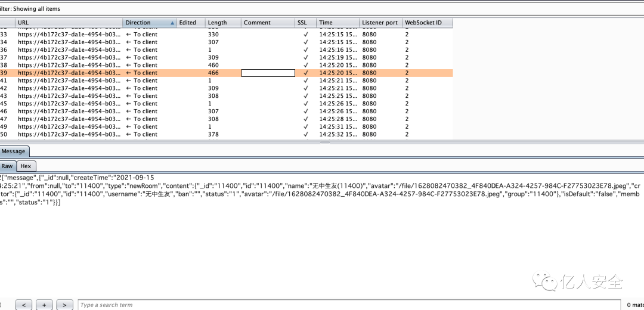Select the message row with length 378

point(227,134)
